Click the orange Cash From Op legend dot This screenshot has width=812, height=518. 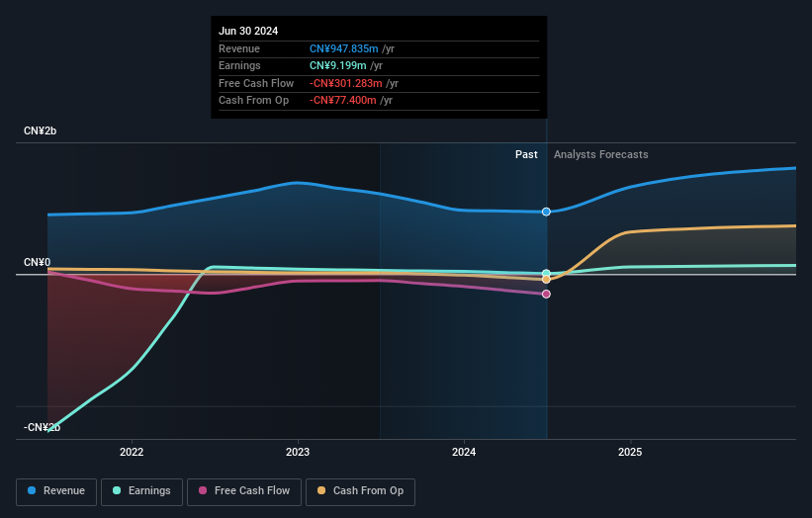(321, 490)
